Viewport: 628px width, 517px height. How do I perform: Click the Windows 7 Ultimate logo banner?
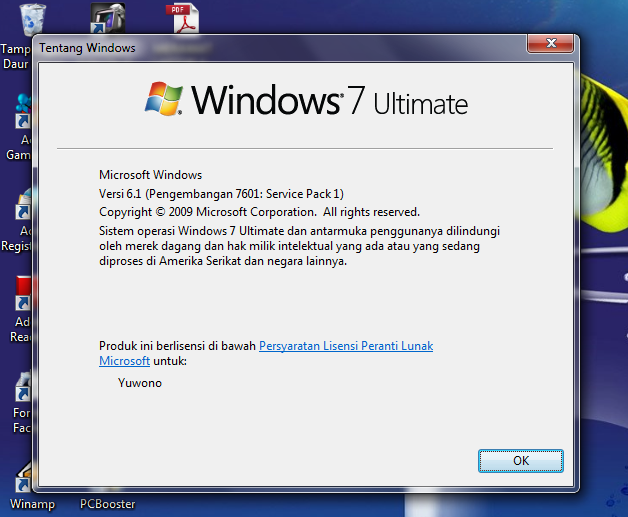click(306, 99)
